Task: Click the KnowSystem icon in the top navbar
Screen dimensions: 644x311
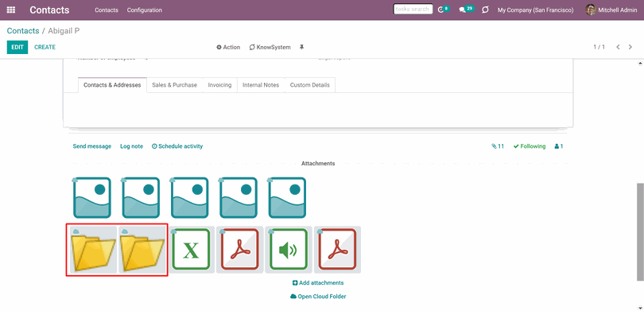Action: click(x=485, y=10)
